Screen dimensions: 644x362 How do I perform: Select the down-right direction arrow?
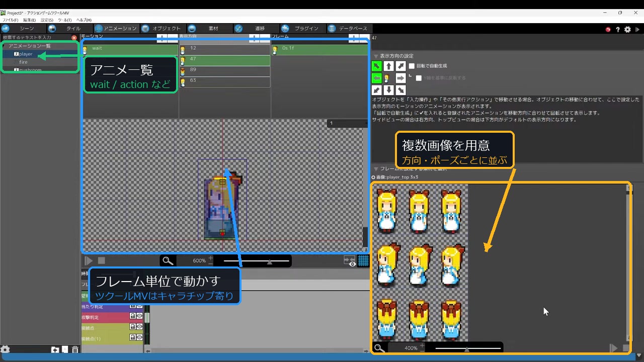point(400,90)
